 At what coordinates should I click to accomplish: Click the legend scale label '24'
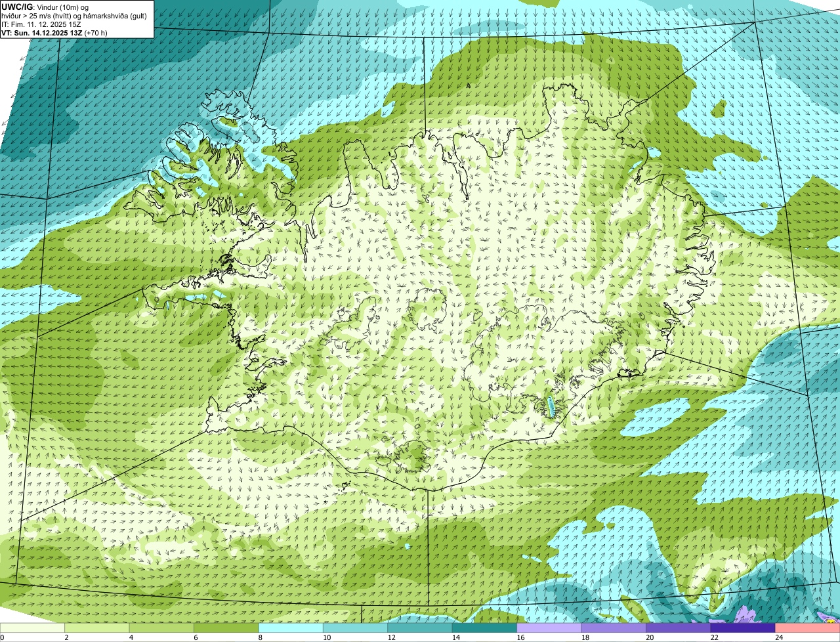(778, 637)
